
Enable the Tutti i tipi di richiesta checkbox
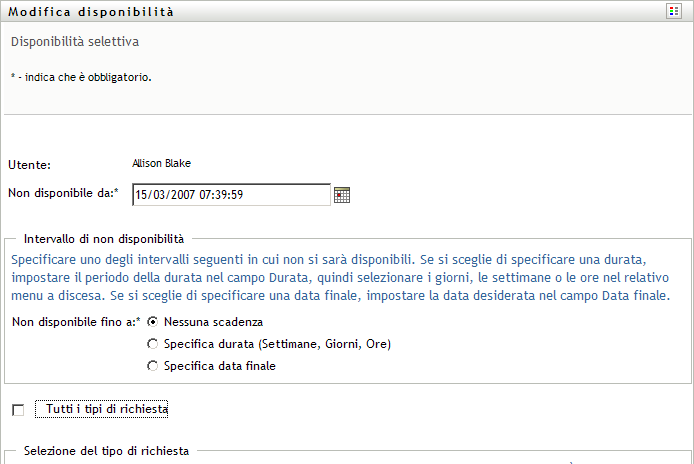pyautogui.click(x=18, y=410)
